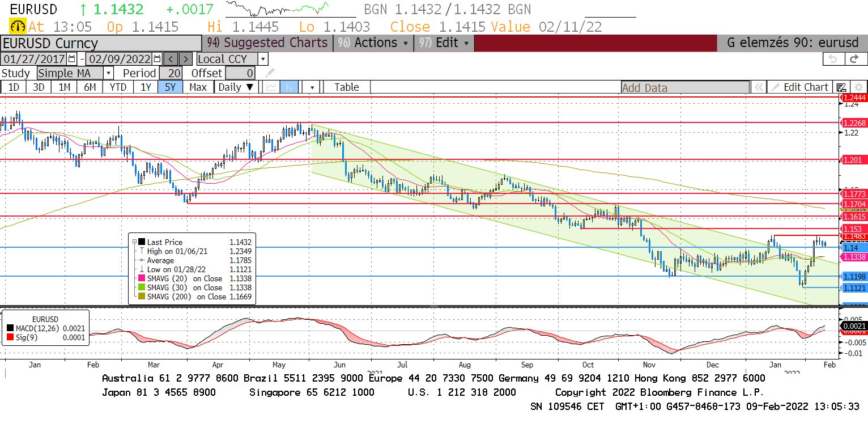Image resolution: width=868 pixels, height=423 pixels.
Task: Open the Actions dropdown menu
Action: click(373, 43)
